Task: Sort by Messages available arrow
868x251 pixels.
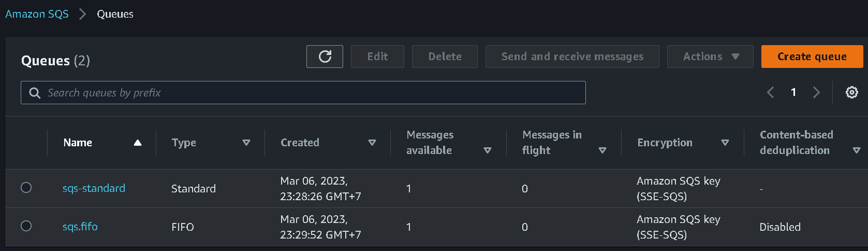Action: (x=487, y=150)
